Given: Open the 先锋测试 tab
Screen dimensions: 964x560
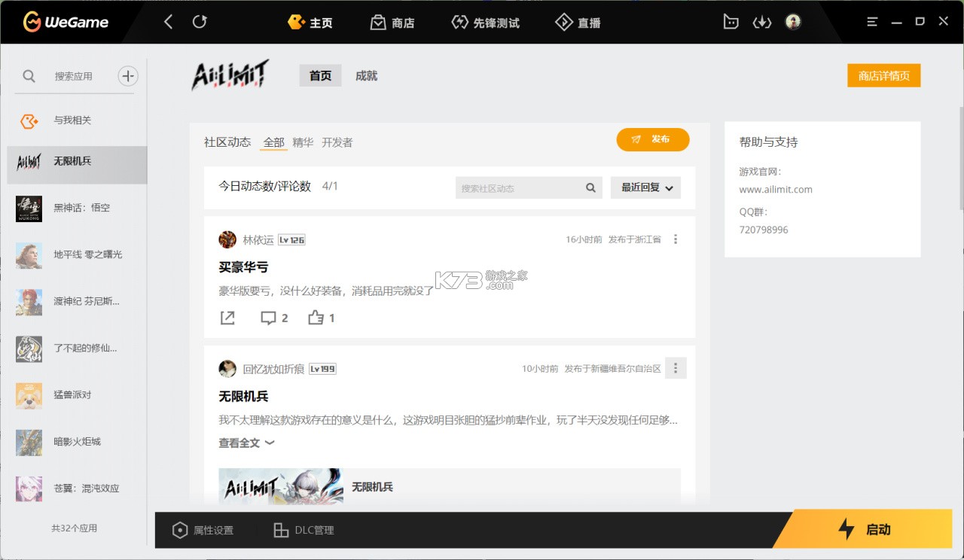Looking at the screenshot, I should (x=485, y=23).
